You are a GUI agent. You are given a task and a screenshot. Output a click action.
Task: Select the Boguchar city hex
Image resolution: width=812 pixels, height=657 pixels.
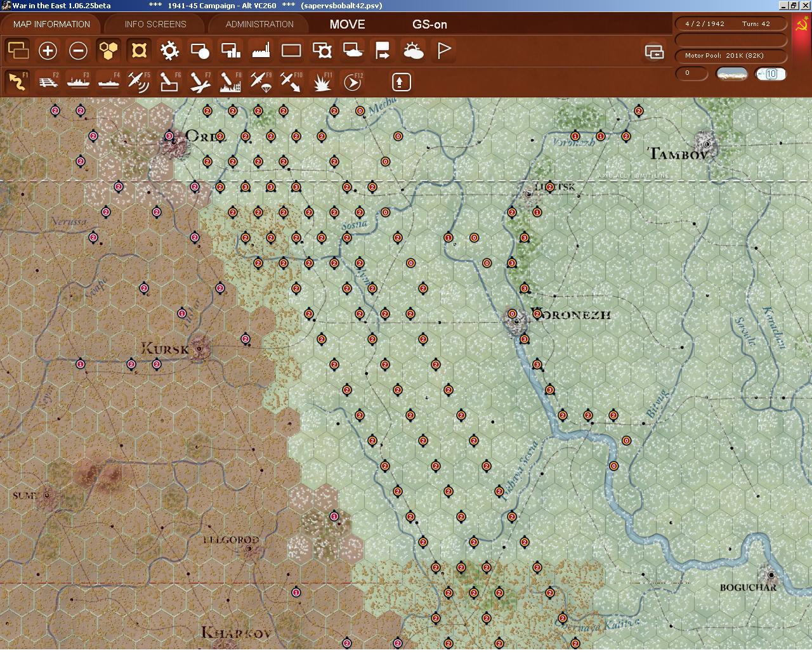771,575
